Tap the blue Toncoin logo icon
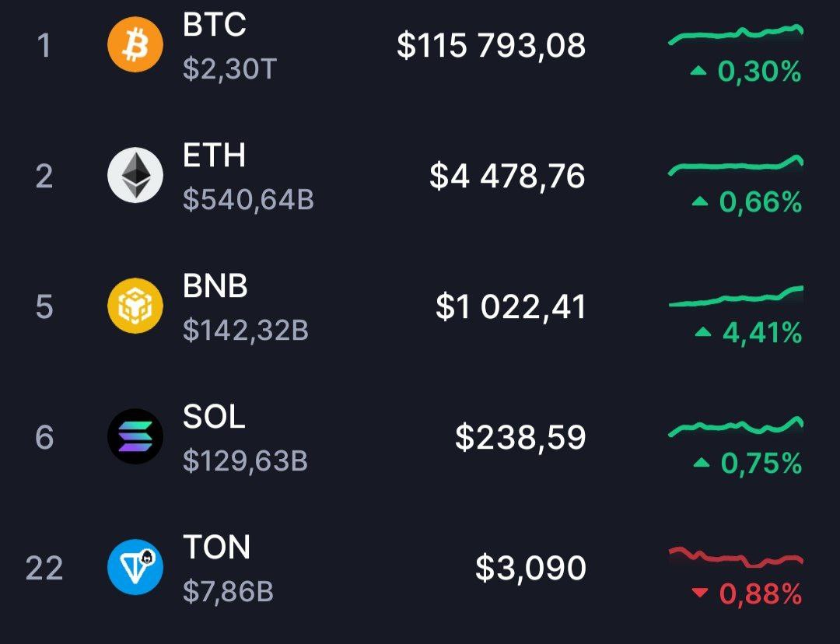This screenshot has height=644, width=840. (135, 567)
